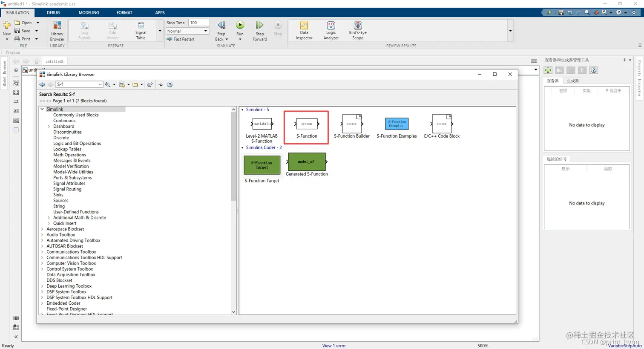Image resolution: width=644 pixels, height=349 pixels.
Task: Click the new model icon in Library Browser
Action: [122, 85]
